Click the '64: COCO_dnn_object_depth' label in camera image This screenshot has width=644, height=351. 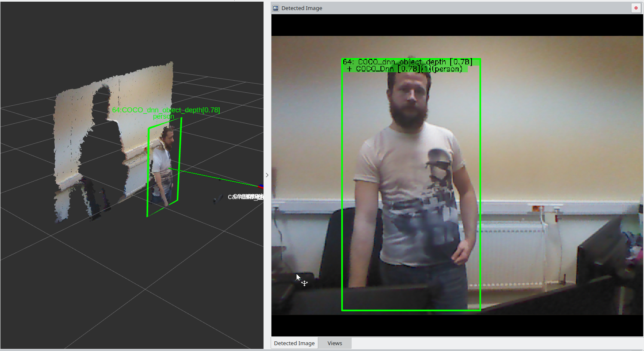(x=407, y=62)
